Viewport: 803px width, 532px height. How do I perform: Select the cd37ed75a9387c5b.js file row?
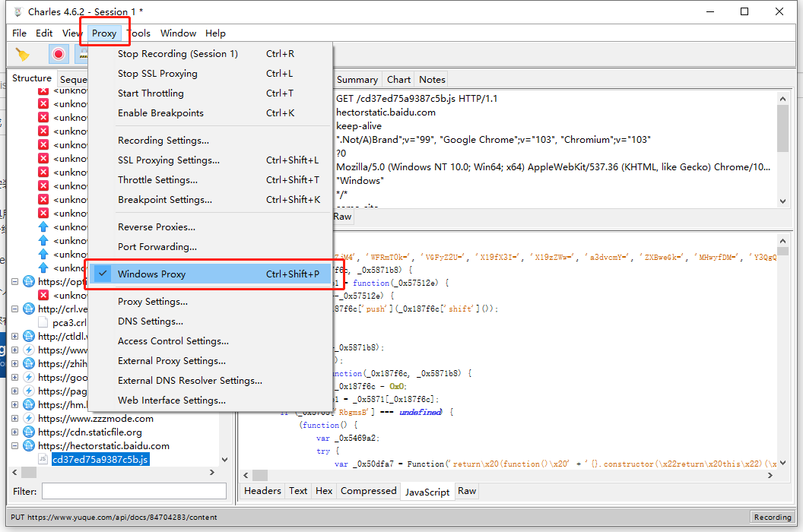coord(100,459)
